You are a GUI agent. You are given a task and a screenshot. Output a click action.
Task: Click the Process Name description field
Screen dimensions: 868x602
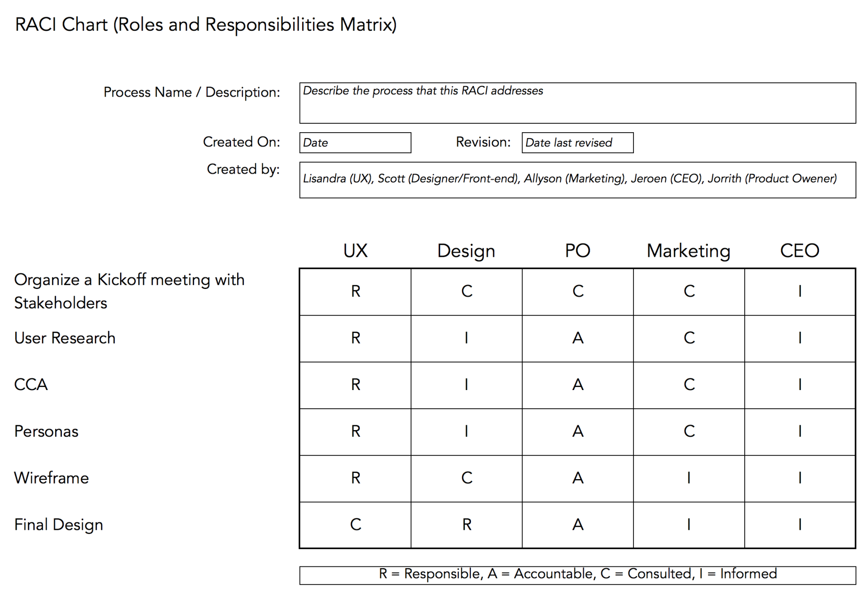(x=577, y=103)
